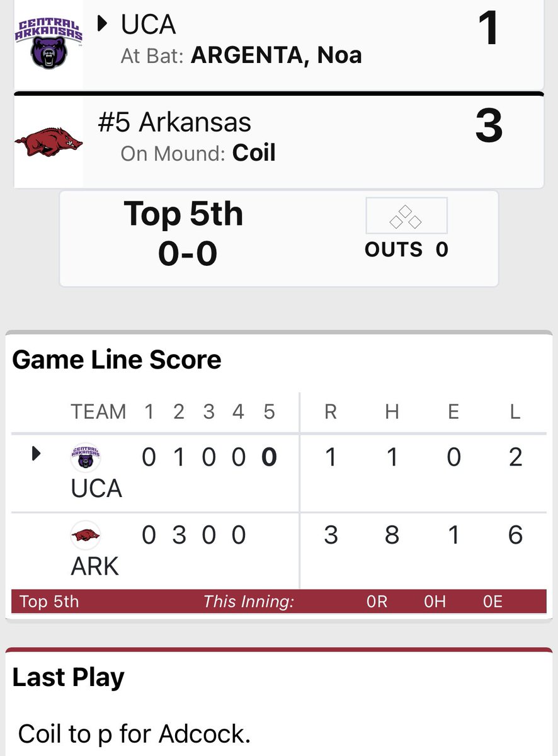Tap the OUTS 0 indicator
The image size is (558, 756).
pyautogui.click(x=406, y=249)
